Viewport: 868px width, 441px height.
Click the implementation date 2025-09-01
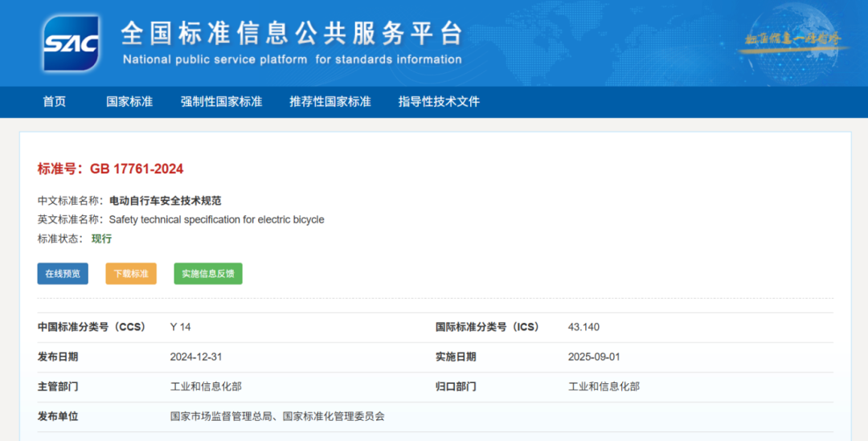point(594,357)
